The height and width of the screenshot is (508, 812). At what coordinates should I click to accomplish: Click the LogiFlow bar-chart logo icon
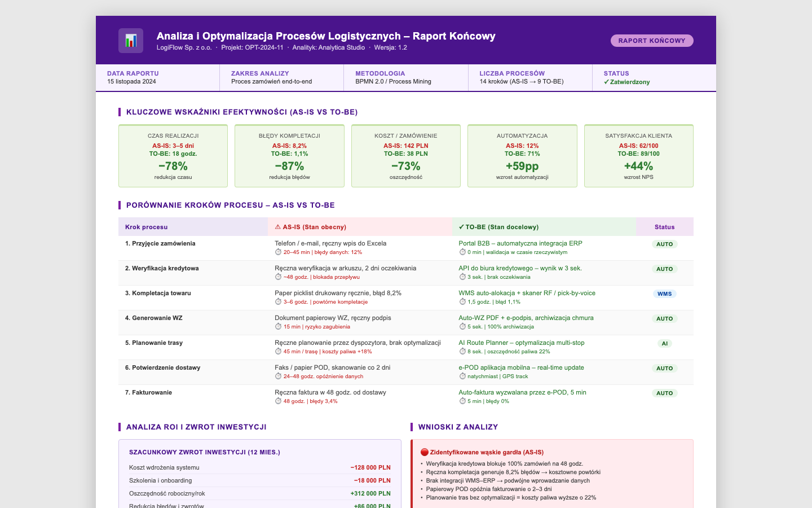[x=131, y=40]
